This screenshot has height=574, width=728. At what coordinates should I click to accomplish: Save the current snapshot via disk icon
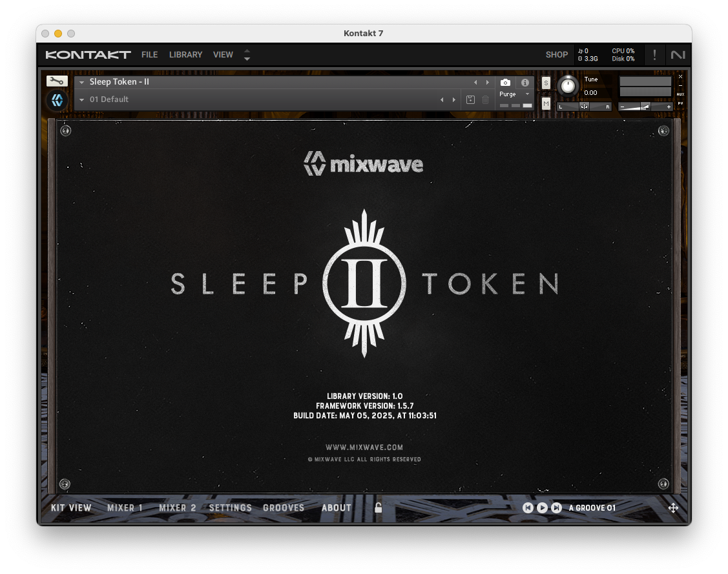click(x=470, y=99)
